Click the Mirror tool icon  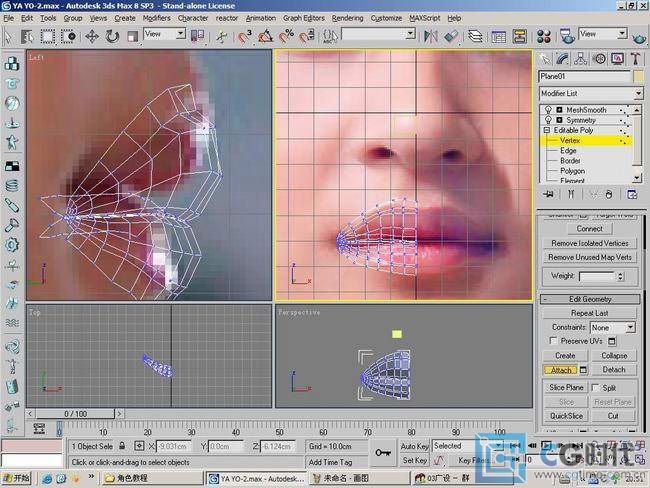tap(431, 36)
